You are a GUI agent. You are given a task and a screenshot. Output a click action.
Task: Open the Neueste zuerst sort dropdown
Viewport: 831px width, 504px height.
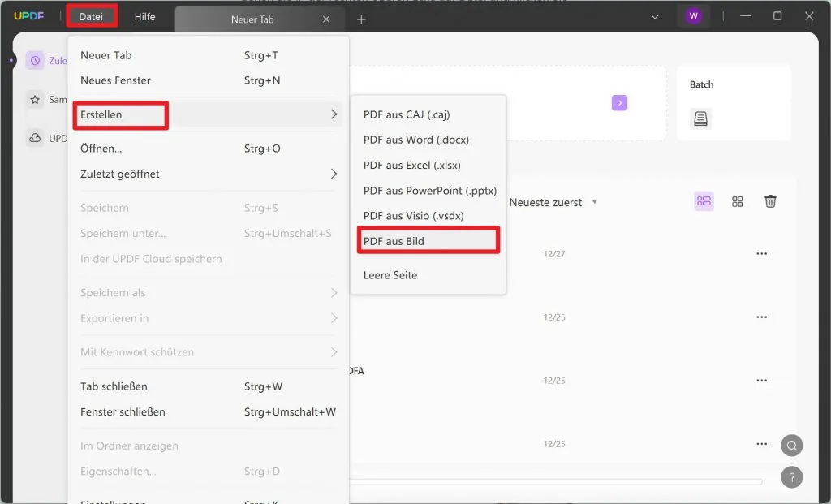pos(553,202)
